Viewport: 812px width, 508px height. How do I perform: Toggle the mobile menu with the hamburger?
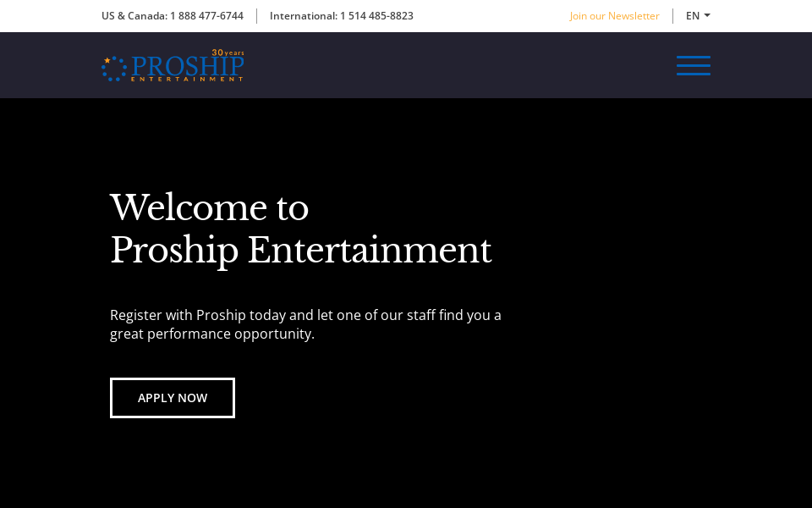point(694,65)
